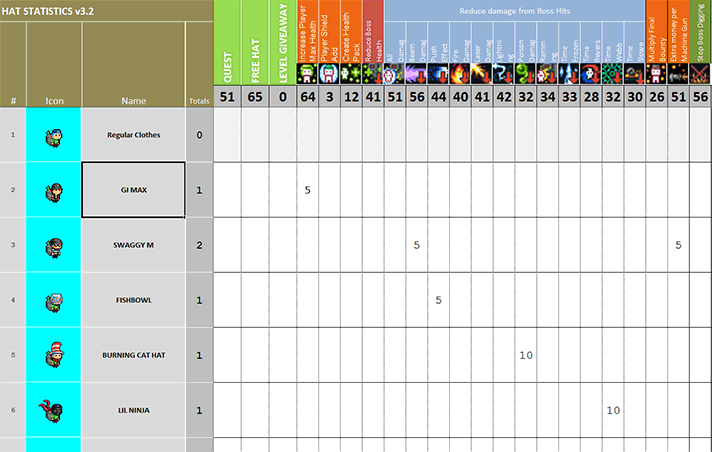Click the '#' column header cell
The width and height of the screenshot is (712, 452).
(x=13, y=65)
